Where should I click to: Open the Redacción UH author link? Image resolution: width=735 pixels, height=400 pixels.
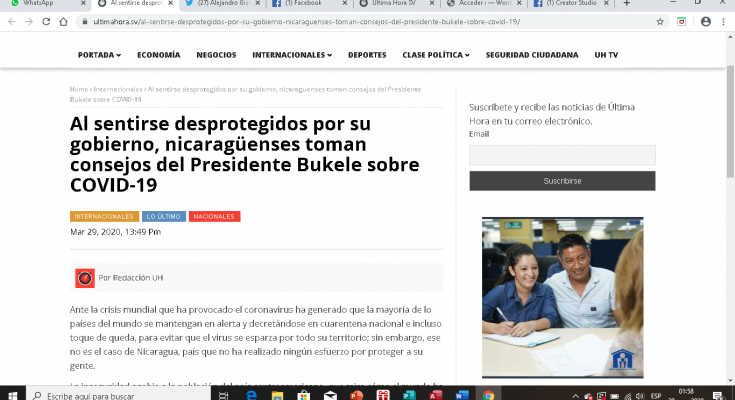tap(137, 278)
